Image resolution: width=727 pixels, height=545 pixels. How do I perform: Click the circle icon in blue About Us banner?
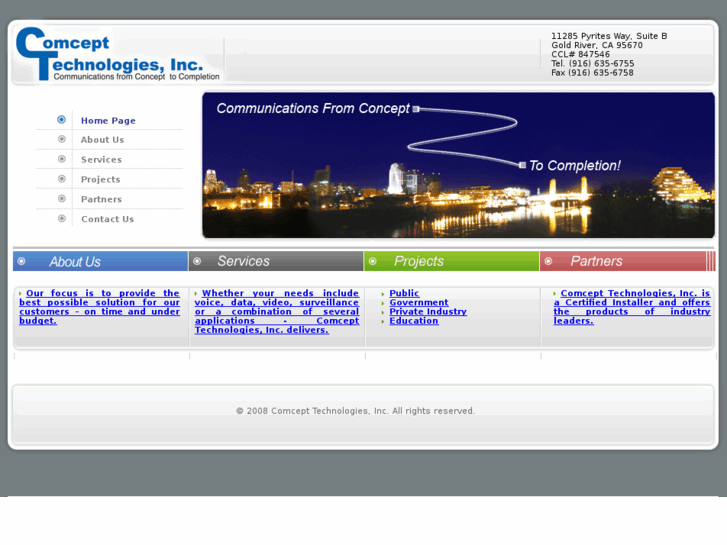point(21,261)
